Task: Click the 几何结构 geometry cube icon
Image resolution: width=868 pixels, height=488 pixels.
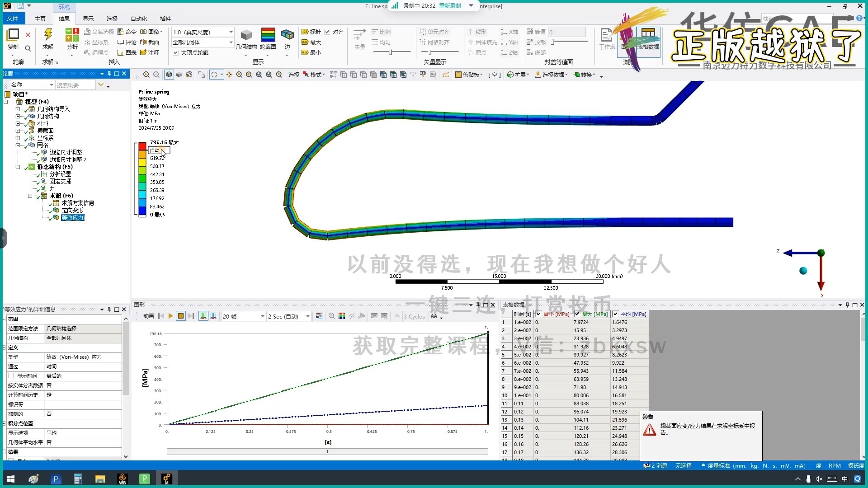Action: click(246, 35)
